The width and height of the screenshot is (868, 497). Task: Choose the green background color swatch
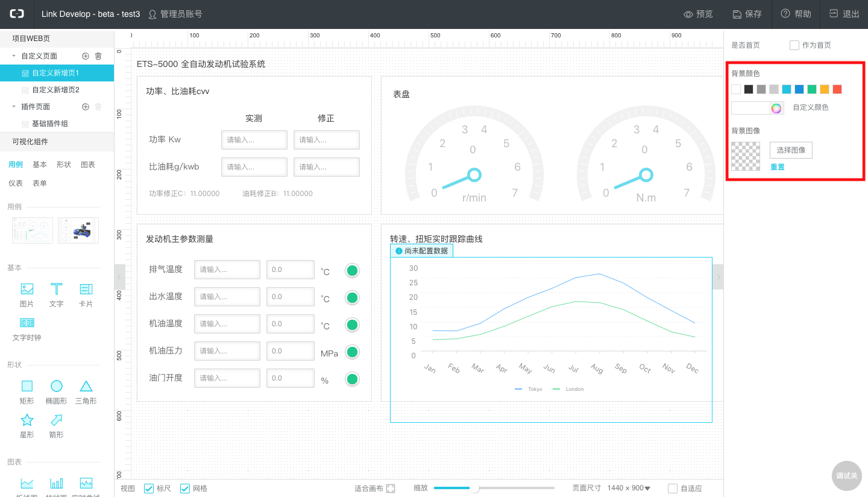click(812, 89)
